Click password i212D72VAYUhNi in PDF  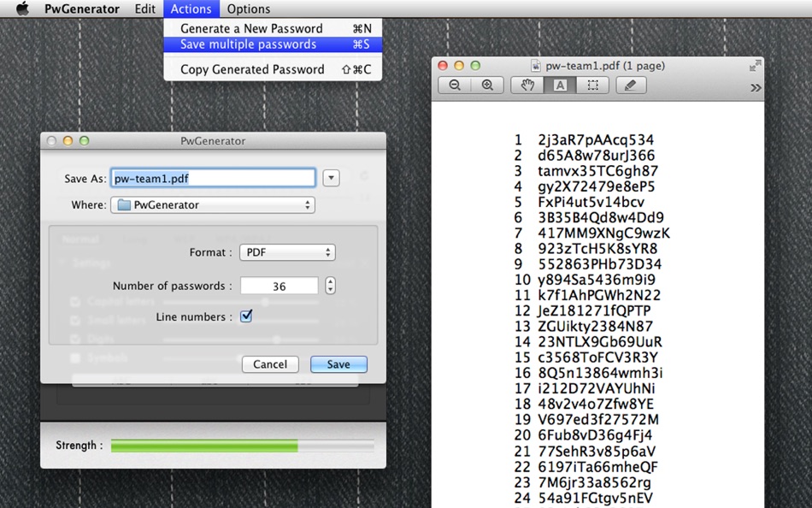pos(596,389)
